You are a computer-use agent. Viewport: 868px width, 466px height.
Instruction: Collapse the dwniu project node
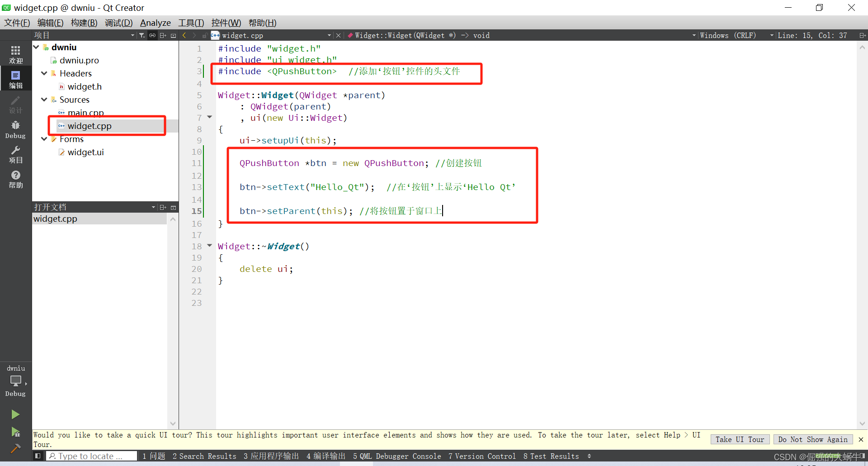click(36, 47)
